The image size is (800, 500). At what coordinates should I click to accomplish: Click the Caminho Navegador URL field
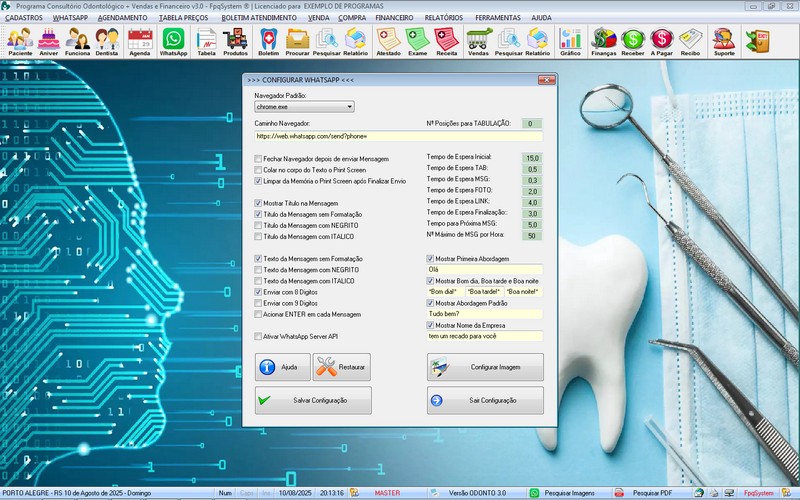click(398, 136)
